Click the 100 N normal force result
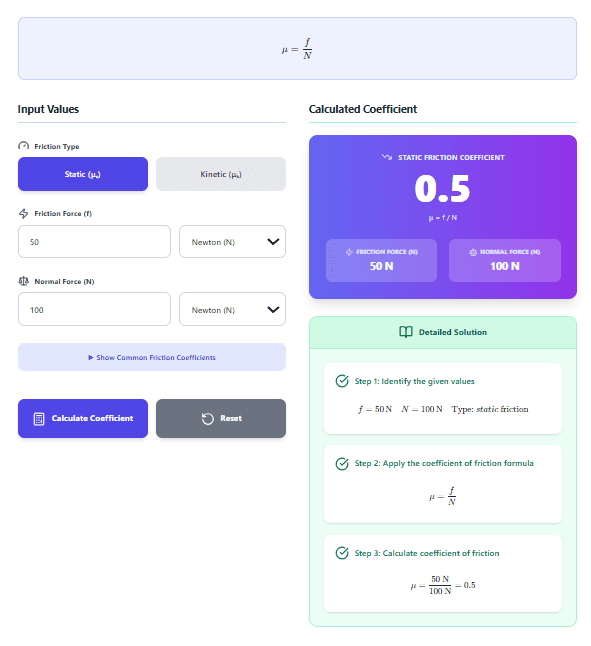The image size is (591, 646). coord(505,266)
